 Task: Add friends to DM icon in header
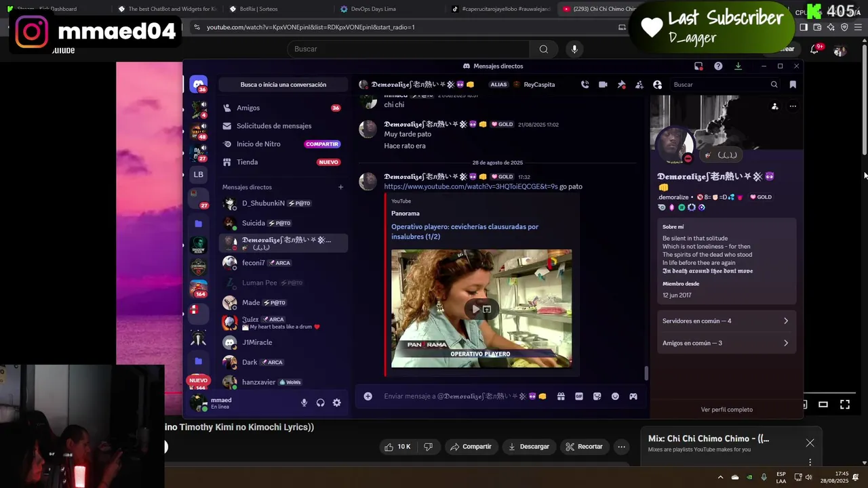tap(639, 85)
